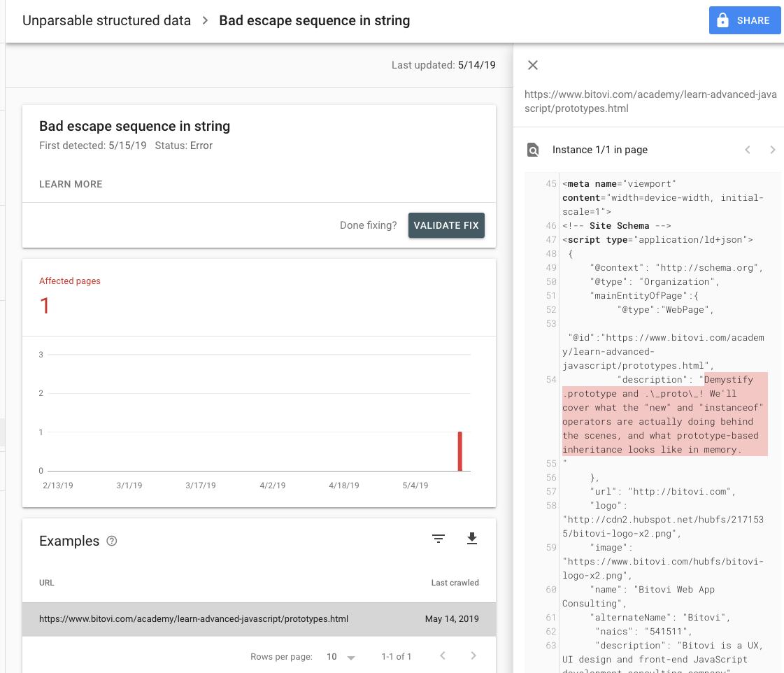This screenshot has height=673, width=784.
Task: Click Bad escape sequence in string breadcrumb
Action: (315, 20)
